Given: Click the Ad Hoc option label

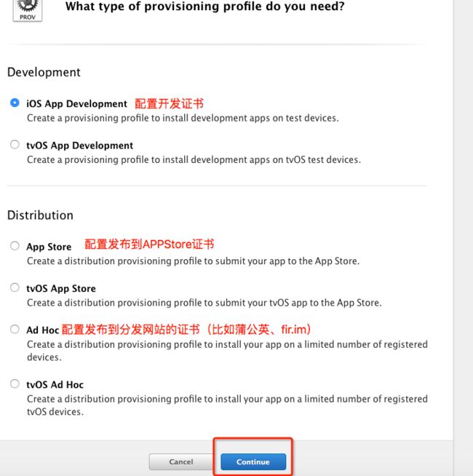Looking at the screenshot, I should (x=42, y=330).
